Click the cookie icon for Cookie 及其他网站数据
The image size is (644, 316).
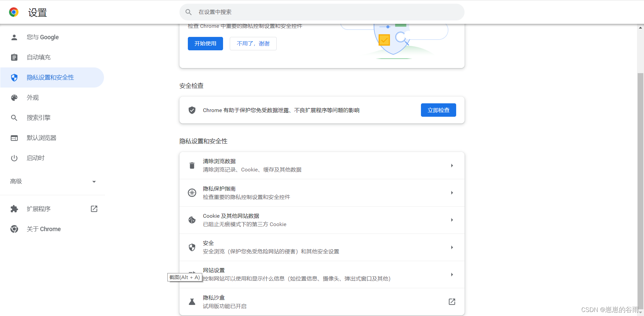click(192, 220)
